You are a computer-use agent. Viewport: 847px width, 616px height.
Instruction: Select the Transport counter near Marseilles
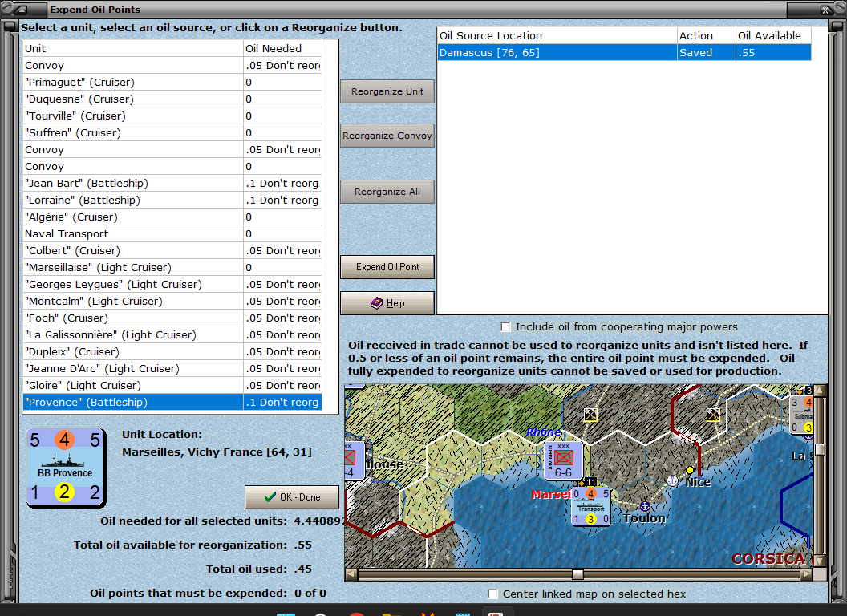(591, 506)
